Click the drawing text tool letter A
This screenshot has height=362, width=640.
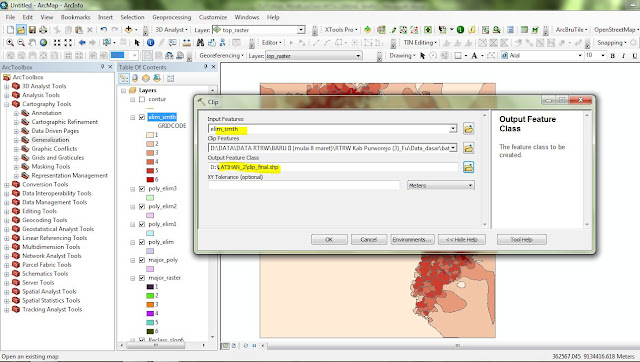click(474, 56)
